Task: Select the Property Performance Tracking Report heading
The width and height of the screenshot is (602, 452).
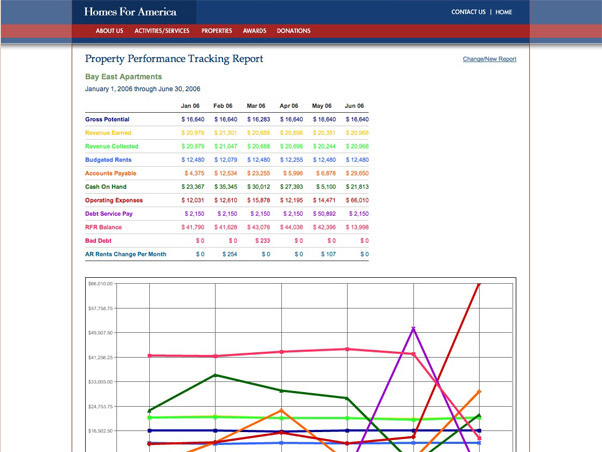Action: pyautogui.click(x=174, y=59)
